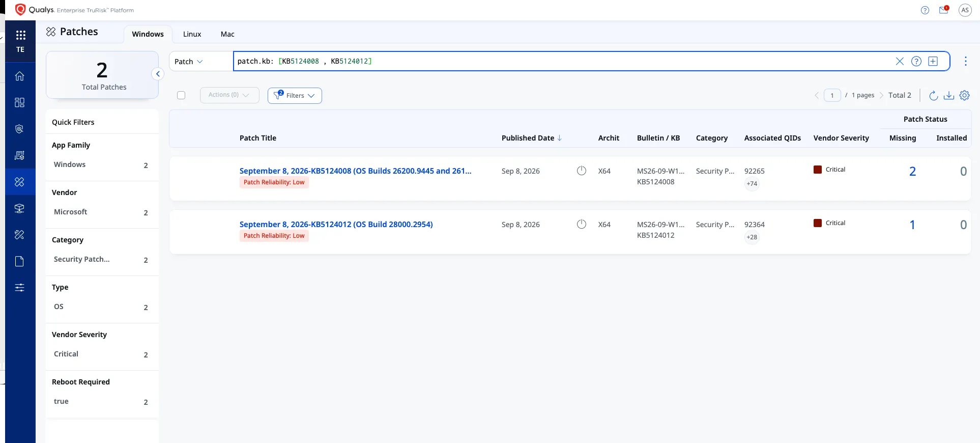Switch to the Mac tab
Screen dimensions: 980x443
coord(227,34)
